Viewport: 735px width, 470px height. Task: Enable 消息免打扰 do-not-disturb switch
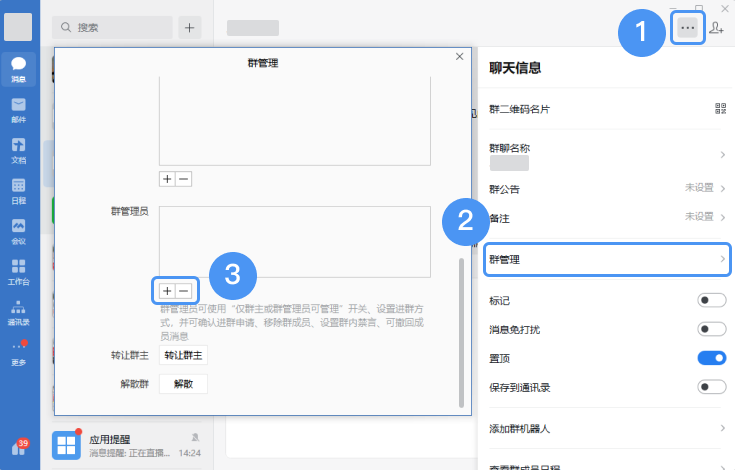711,329
